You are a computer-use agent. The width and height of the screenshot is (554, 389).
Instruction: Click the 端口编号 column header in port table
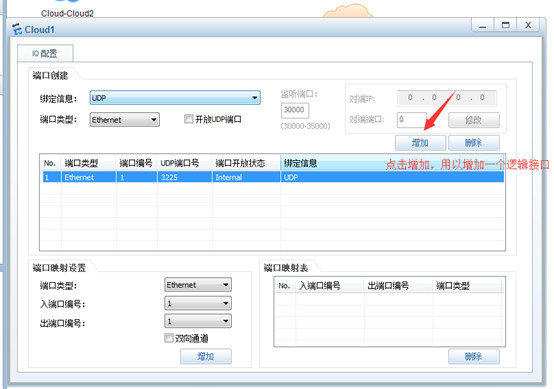pyautogui.click(x=136, y=163)
